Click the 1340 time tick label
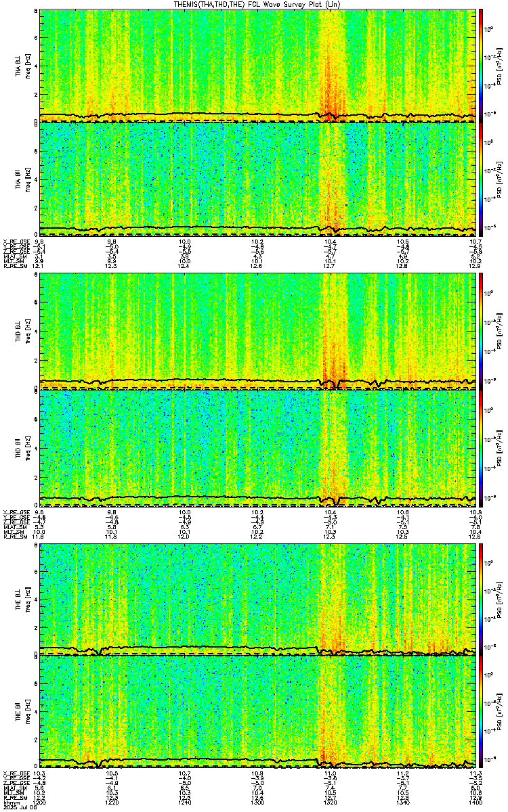This screenshot has width=508, height=812. 403,803
